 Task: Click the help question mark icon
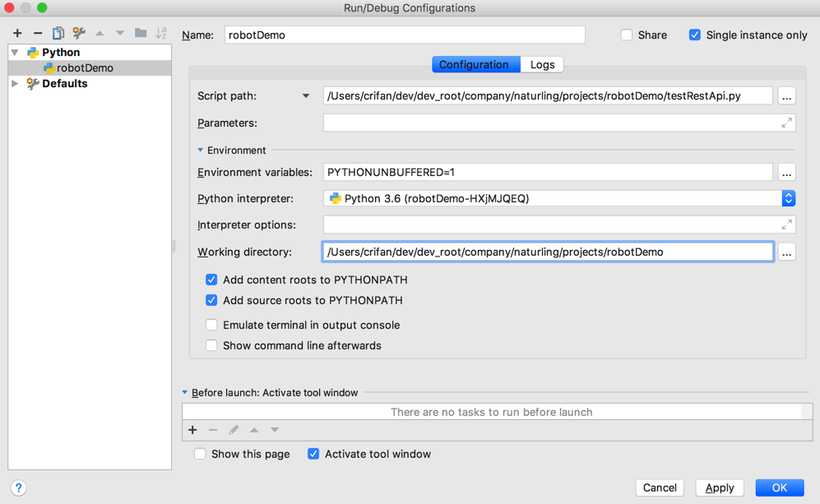pos(19,488)
